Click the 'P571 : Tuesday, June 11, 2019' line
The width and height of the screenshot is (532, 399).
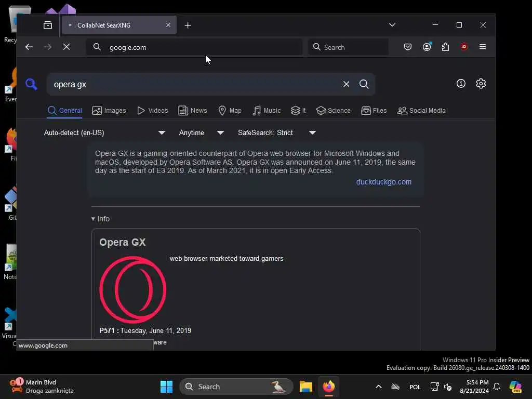pos(145,330)
